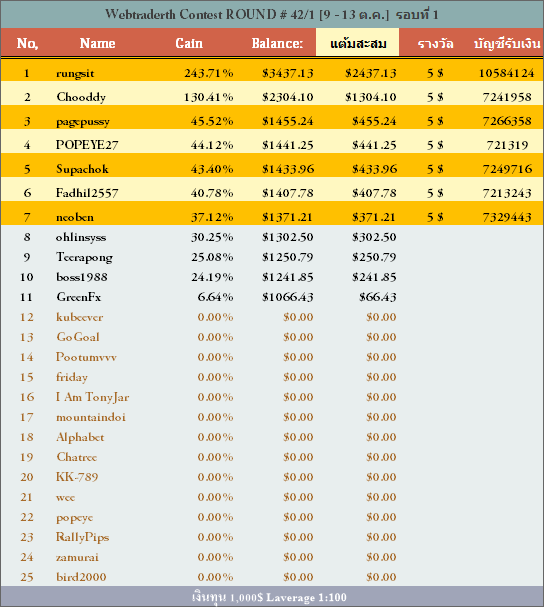Click the bird2000 entry in row 25
544x607 pixels.
(81, 577)
